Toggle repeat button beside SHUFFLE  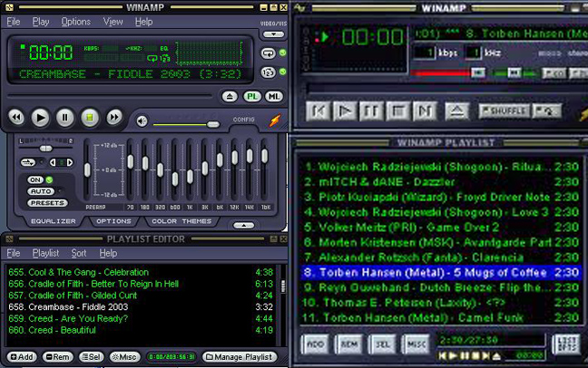click(x=546, y=111)
